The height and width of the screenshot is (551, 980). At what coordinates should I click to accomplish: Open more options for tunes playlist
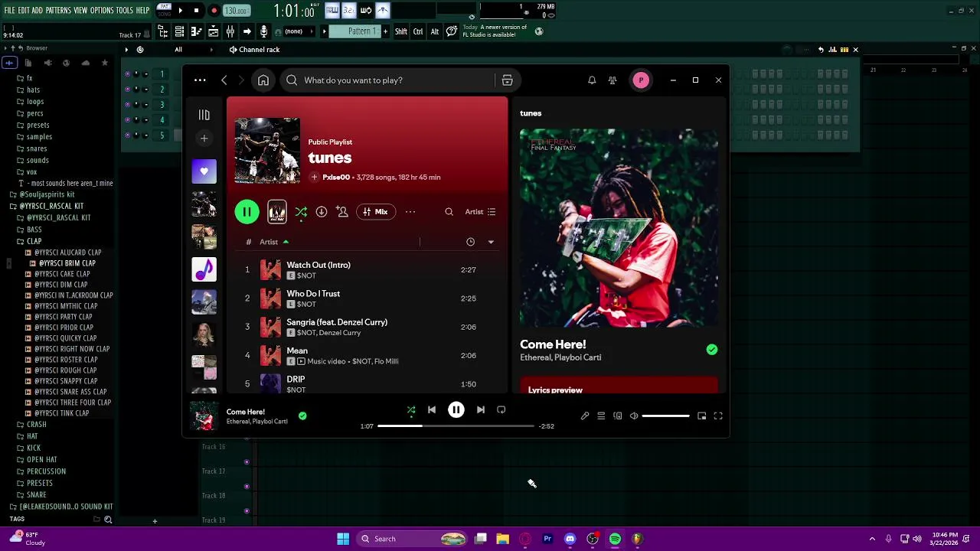pyautogui.click(x=410, y=212)
